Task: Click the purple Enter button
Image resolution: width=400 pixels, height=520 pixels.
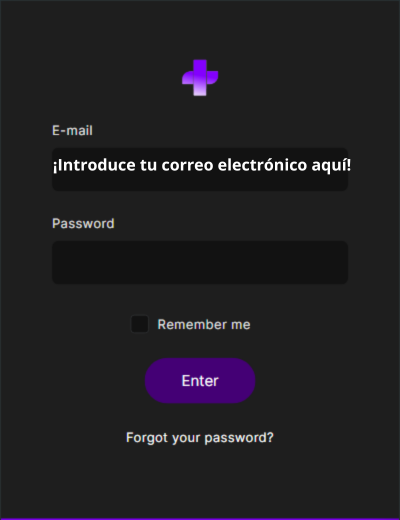Action: pos(200,381)
